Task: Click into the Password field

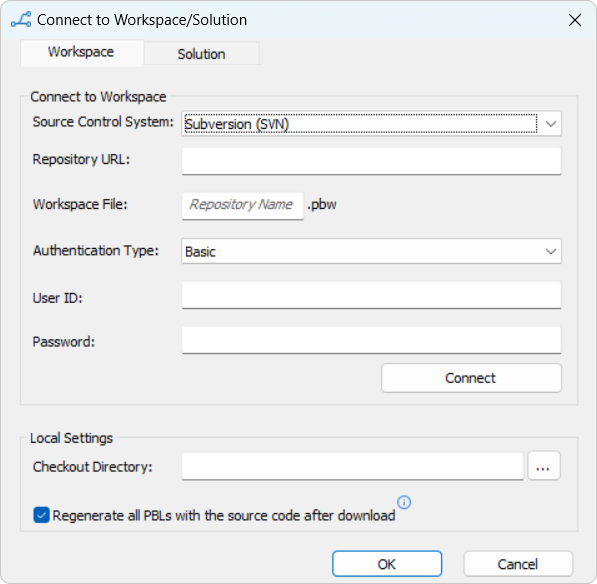Action: pyautogui.click(x=371, y=340)
